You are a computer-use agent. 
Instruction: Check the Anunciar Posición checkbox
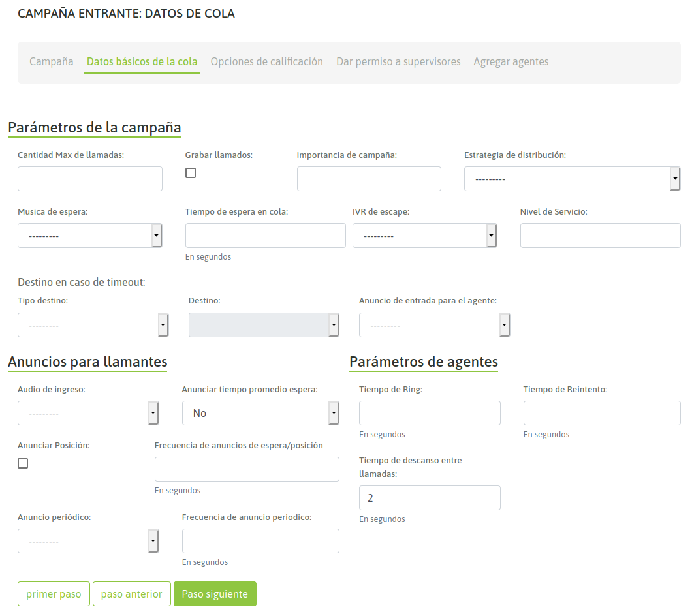(23, 463)
